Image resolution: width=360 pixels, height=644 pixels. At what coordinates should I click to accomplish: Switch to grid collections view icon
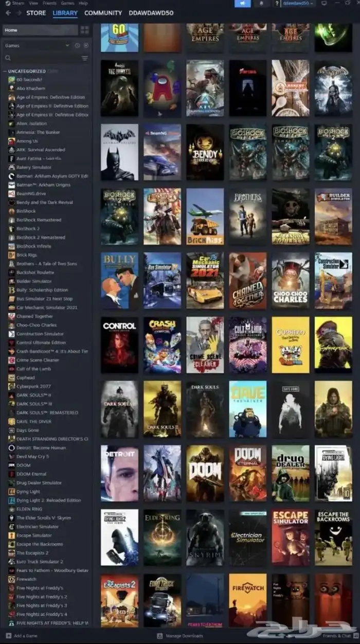[x=85, y=30]
